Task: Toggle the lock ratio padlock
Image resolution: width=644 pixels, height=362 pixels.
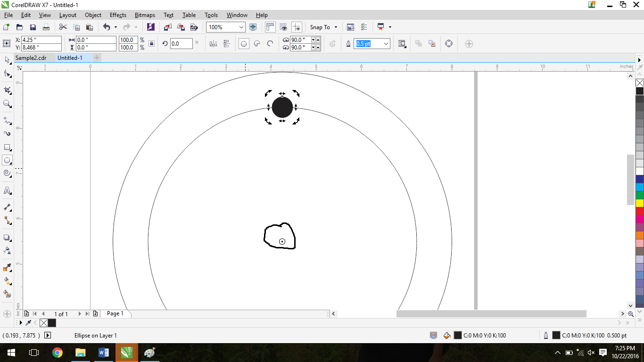Action: 151,44
